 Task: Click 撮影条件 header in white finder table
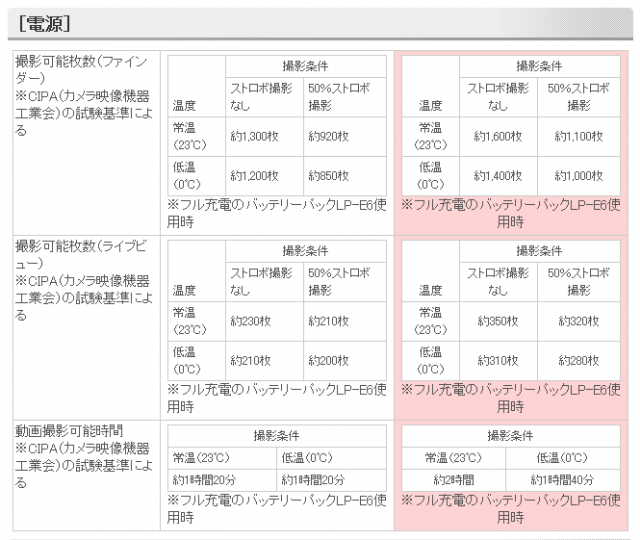pos(305,66)
